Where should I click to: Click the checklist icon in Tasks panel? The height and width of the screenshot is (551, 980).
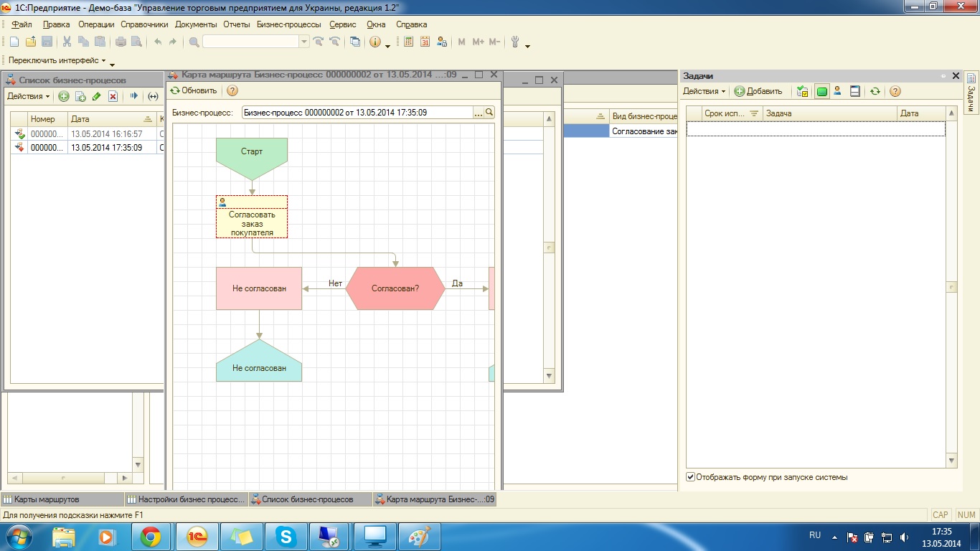[804, 91]
